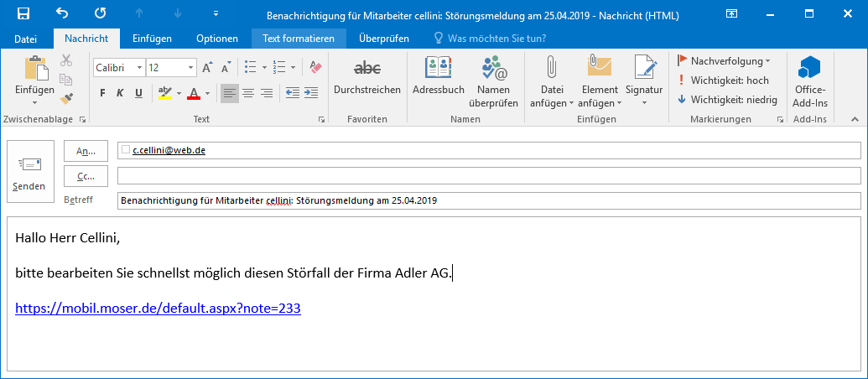This screenshot has height=379, width=868.
Task: Center the text alignment
Action: click(x=248, y=93)
